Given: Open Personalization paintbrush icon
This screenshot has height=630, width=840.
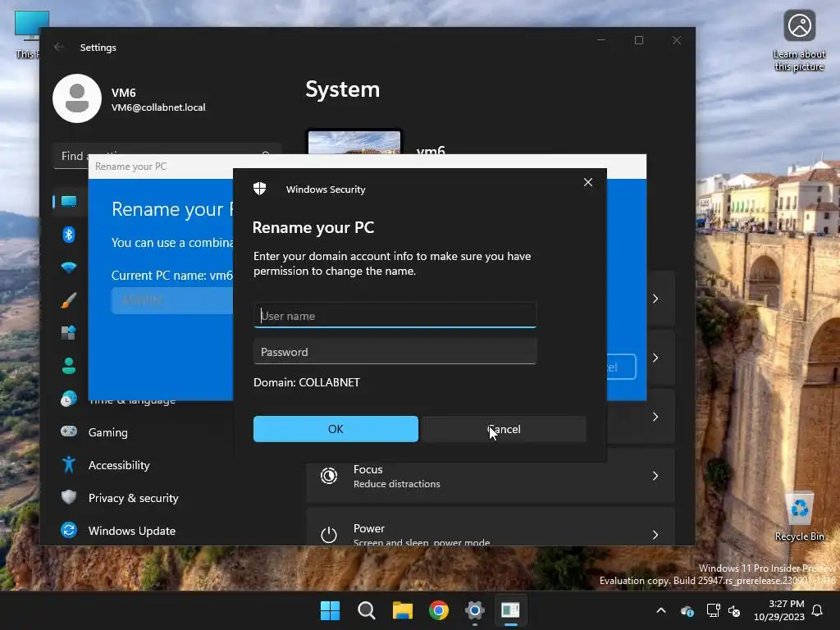Looking at the screenshot, I should pyautogui.click(x=69, y=300).
